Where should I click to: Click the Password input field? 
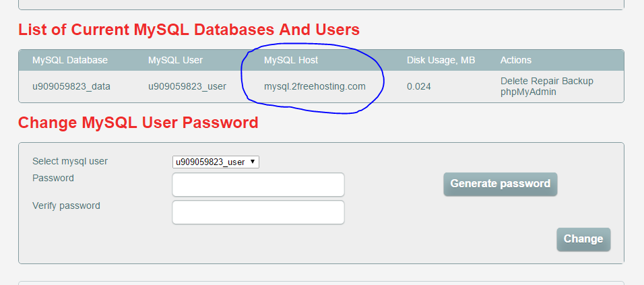[258, 185]
